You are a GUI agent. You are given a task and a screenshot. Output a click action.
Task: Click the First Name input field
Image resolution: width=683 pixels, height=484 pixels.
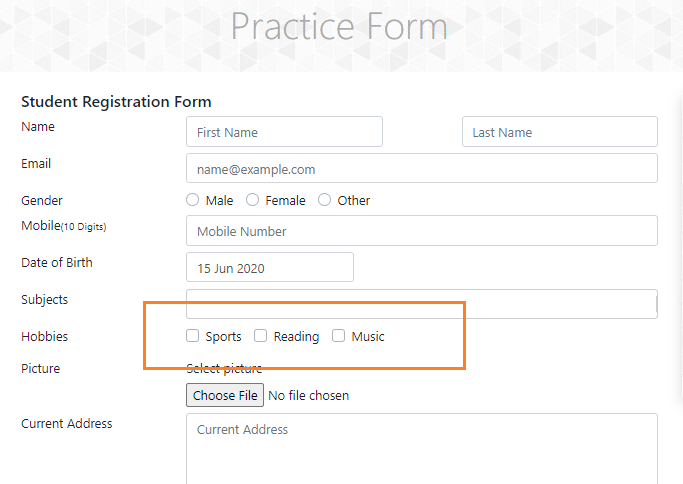pyautogui.click(x=284, y=132)
